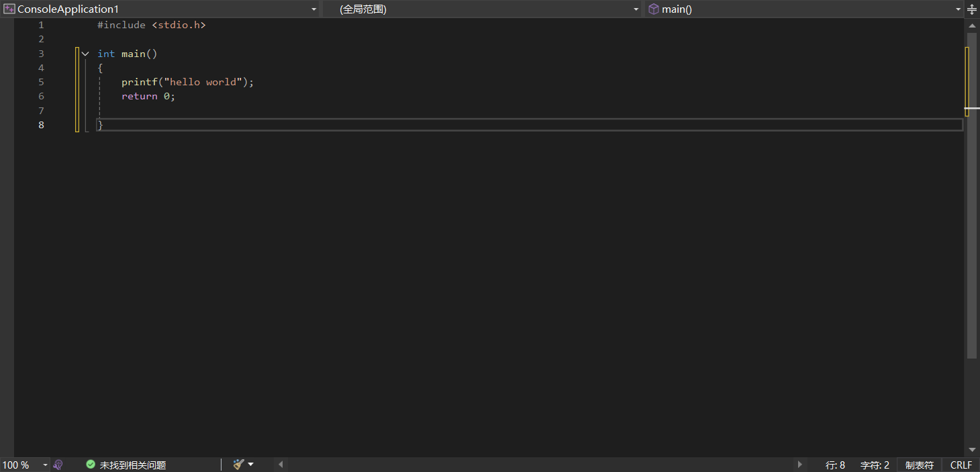This screenshot has height=472, width=980.
Task: Click the printf("hello world"); line
Action: pos(188,82)
